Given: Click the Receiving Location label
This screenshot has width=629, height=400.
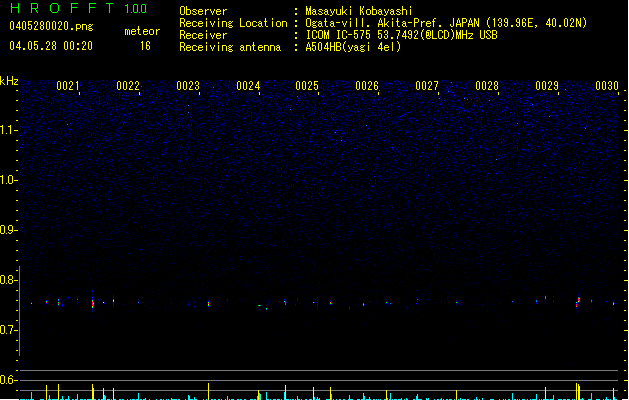Looking at the screenshot, I should point(233,23).
